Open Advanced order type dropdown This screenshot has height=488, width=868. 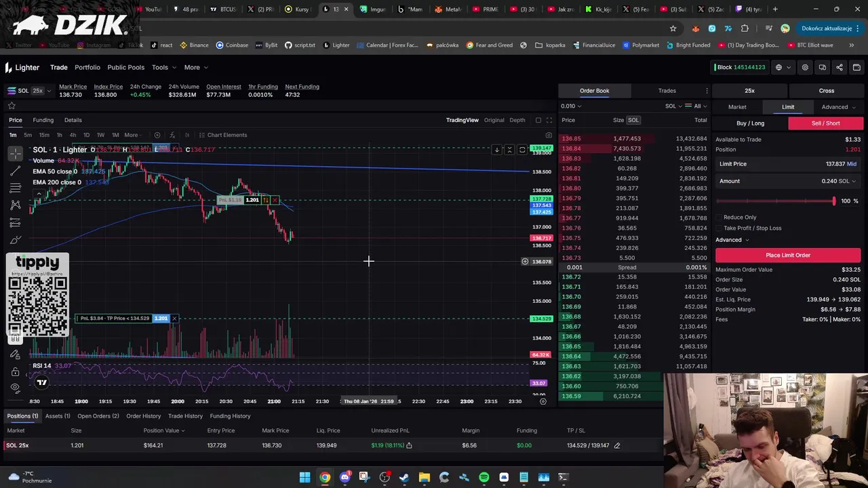click(x=838, y=107)
